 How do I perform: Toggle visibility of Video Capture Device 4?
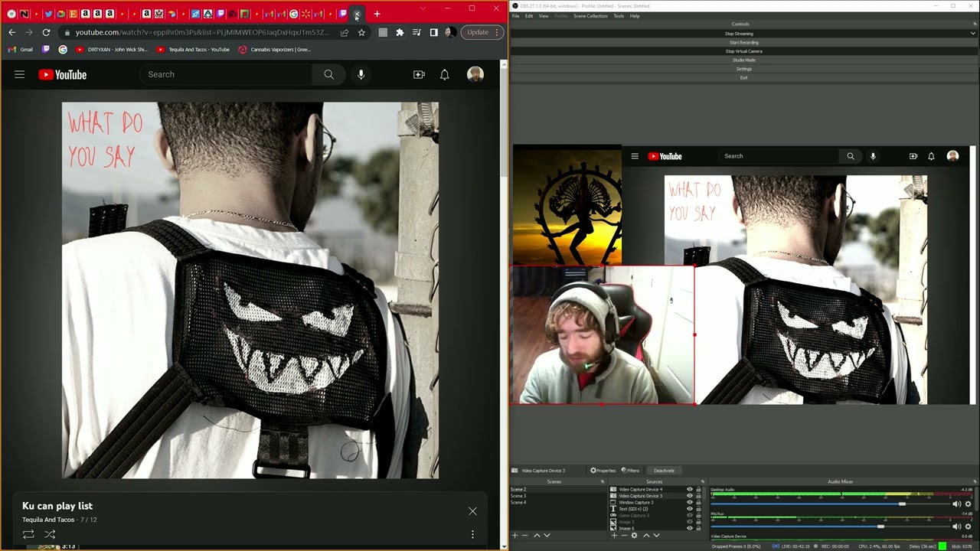(x=690, y=489)
